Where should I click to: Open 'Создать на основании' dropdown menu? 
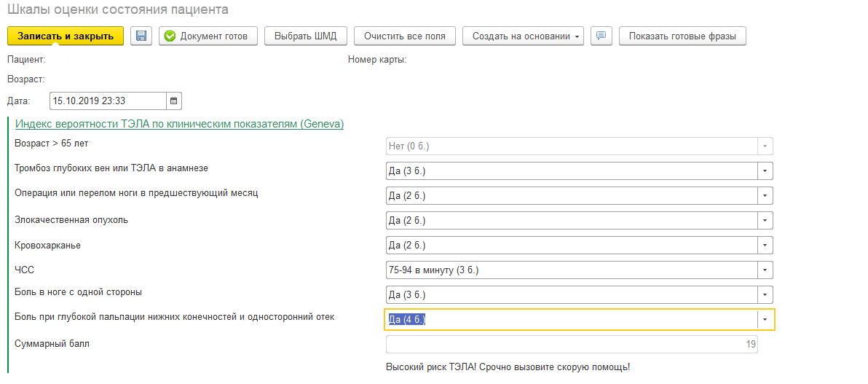(523, 36)
